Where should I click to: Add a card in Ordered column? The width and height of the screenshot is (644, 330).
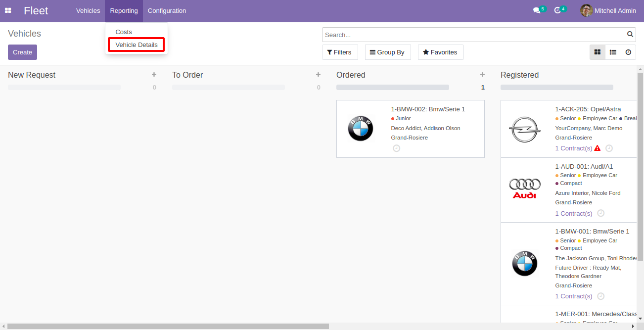[x=482, y=75]
